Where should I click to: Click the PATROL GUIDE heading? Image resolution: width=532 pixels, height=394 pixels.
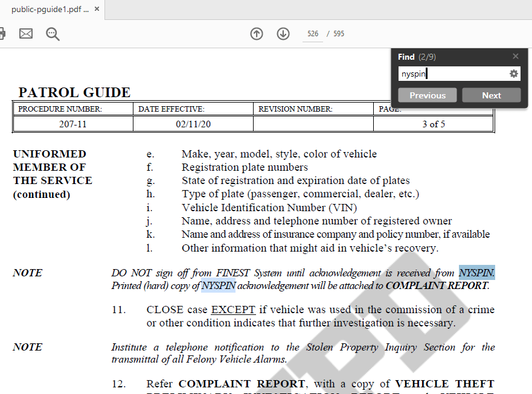[x=74, y=92]
